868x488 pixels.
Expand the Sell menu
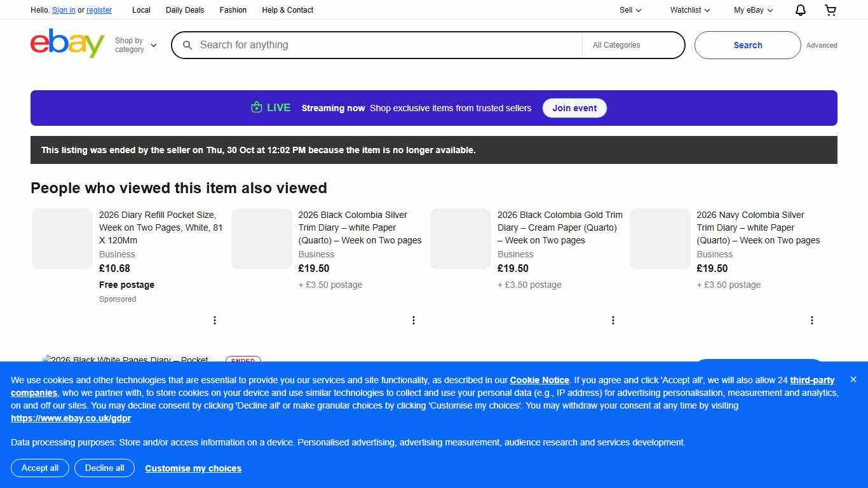click(630, 10)
